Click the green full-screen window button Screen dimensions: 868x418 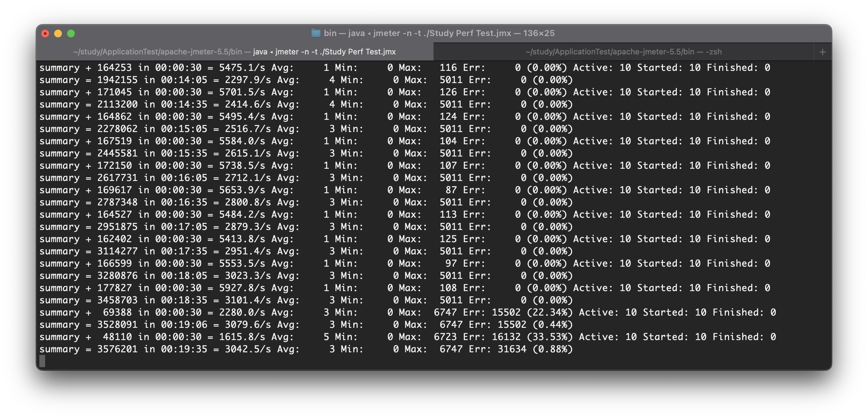point(71,33)
